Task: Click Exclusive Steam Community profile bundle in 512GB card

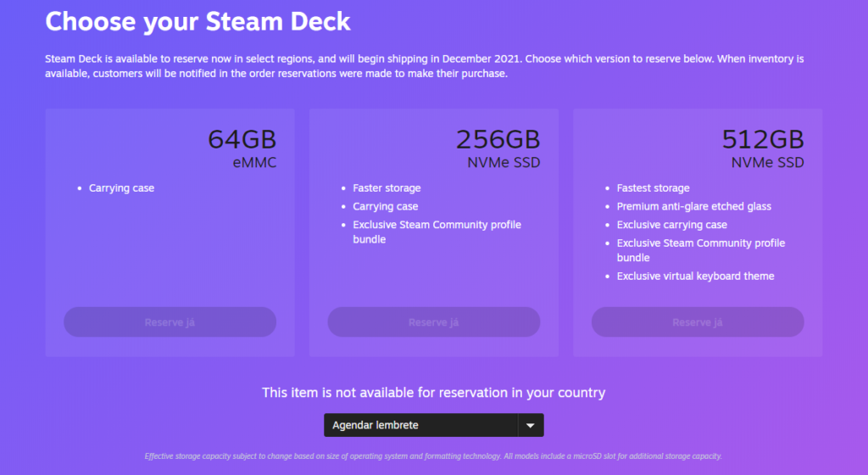Action: pos(701,250)
